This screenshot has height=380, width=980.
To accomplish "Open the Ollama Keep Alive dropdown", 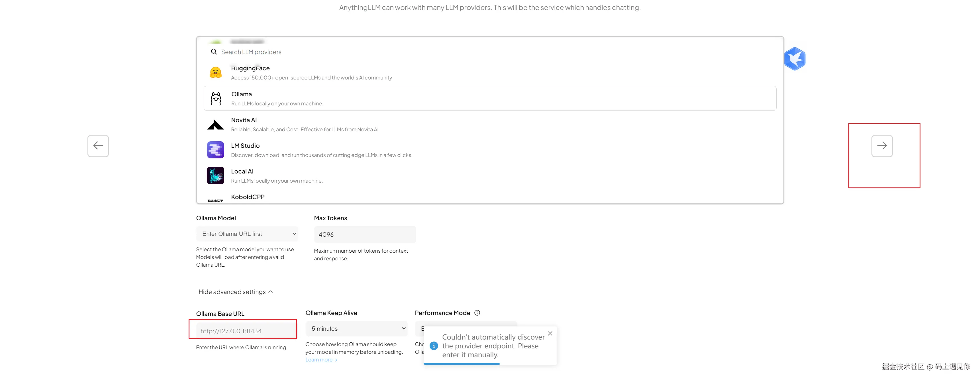I will pyautogui.click(x=356, y=329).
